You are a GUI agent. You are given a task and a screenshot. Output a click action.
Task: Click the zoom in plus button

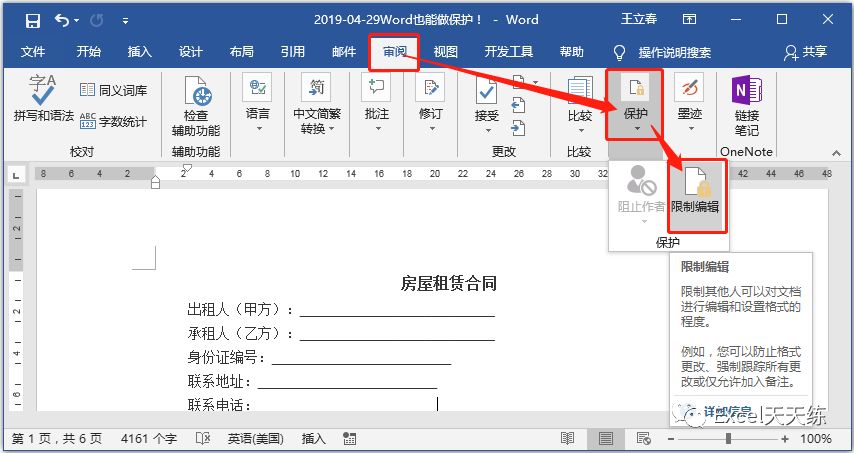pyautogui.click(x=785, y=439)
